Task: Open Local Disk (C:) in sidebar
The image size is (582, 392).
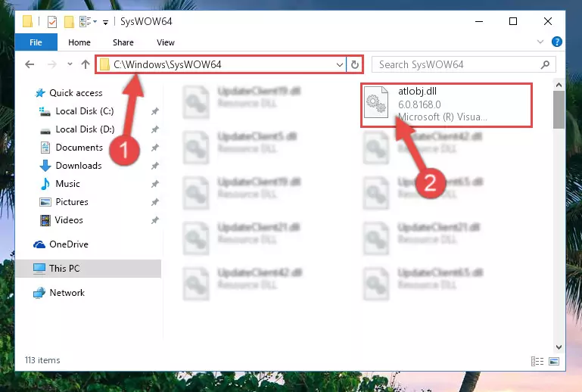Action: (x=84, y=111)
